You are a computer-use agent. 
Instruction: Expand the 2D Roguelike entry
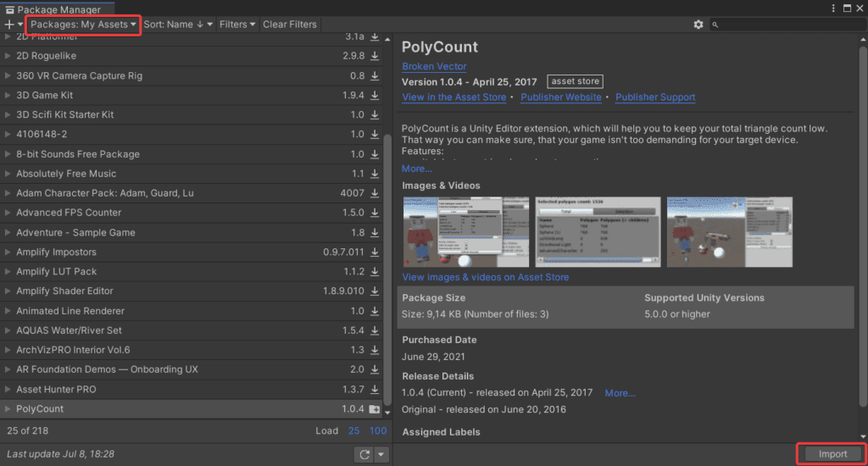click(7, 56)
